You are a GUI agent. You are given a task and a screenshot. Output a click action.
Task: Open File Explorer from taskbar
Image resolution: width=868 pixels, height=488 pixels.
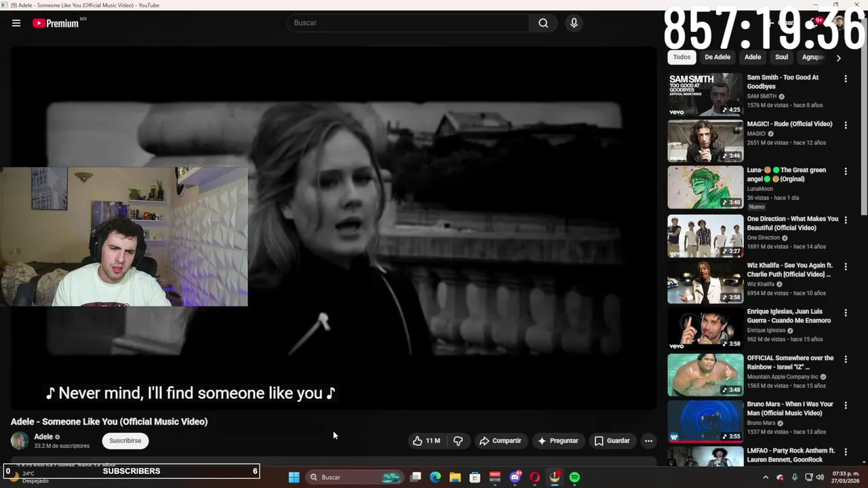pos(455,477)
